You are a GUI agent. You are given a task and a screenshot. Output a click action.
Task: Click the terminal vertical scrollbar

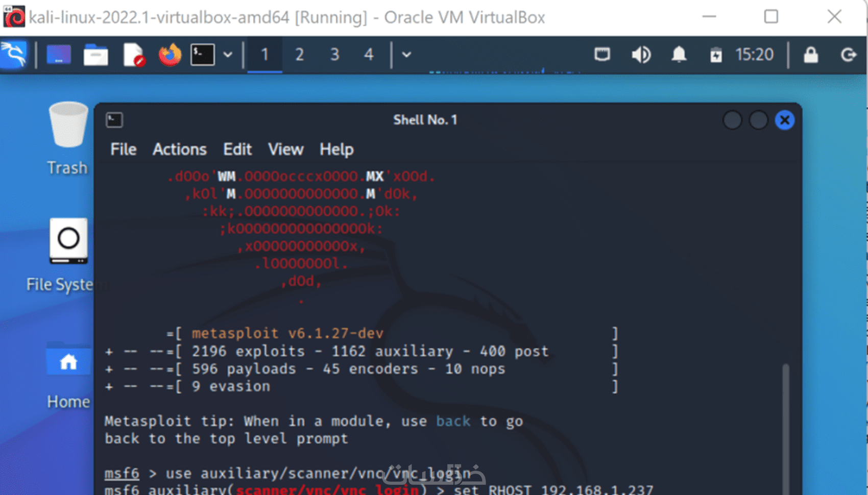tap(786, 429)
